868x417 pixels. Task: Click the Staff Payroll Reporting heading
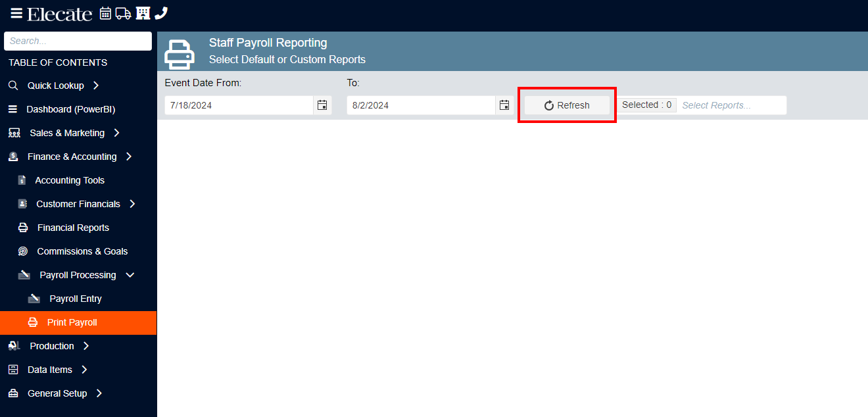268,43
